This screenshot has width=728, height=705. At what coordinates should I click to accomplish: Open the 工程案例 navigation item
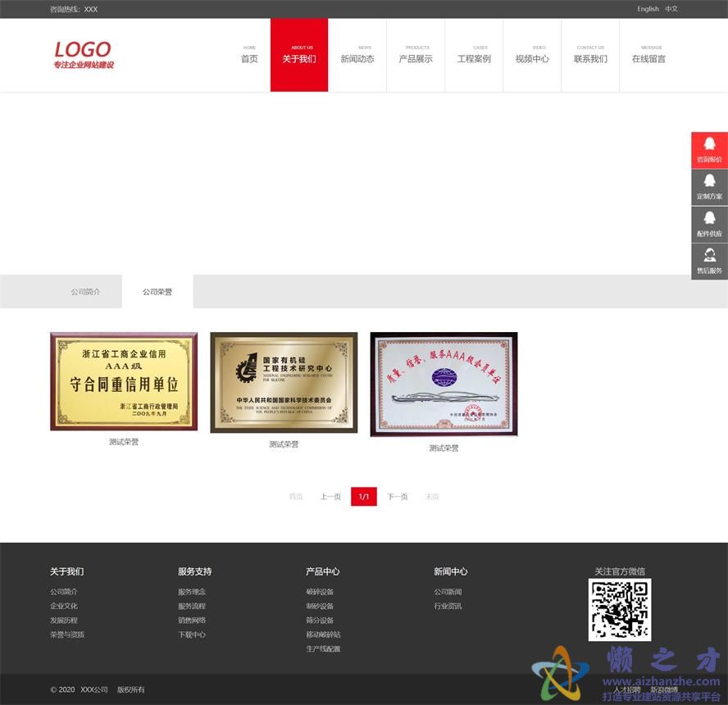[x=474, y=56]
